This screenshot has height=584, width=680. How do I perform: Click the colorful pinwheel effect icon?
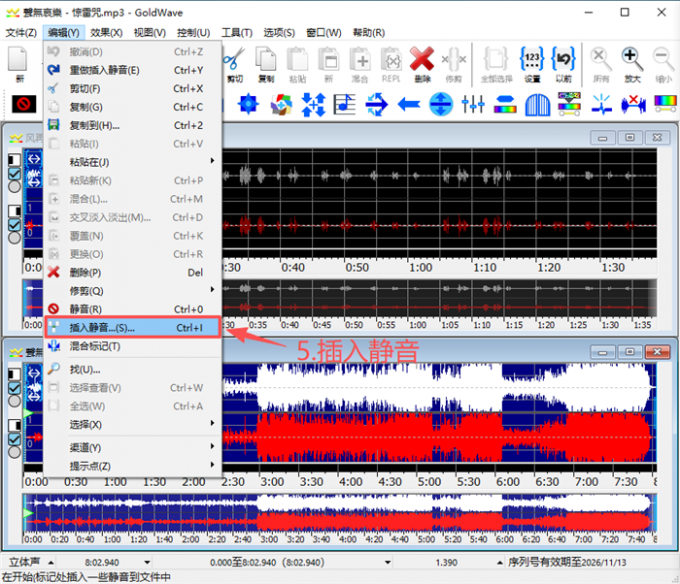click(281, 104)
